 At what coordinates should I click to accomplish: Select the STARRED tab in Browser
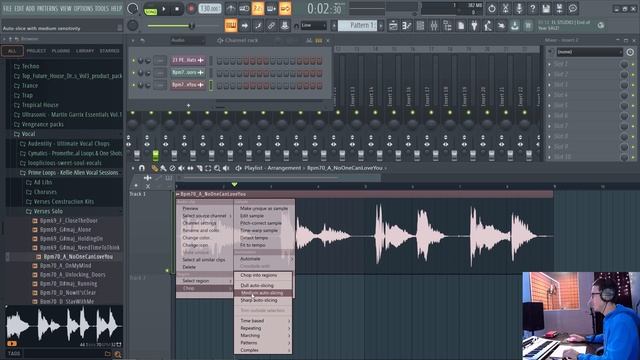coord(109,51)
